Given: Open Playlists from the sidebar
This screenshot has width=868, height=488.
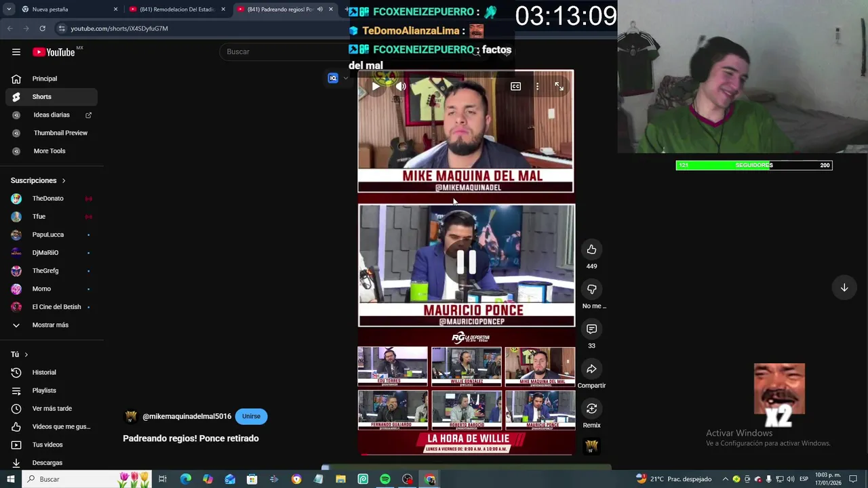Looking at the screenshot, I should pos(52,390).
